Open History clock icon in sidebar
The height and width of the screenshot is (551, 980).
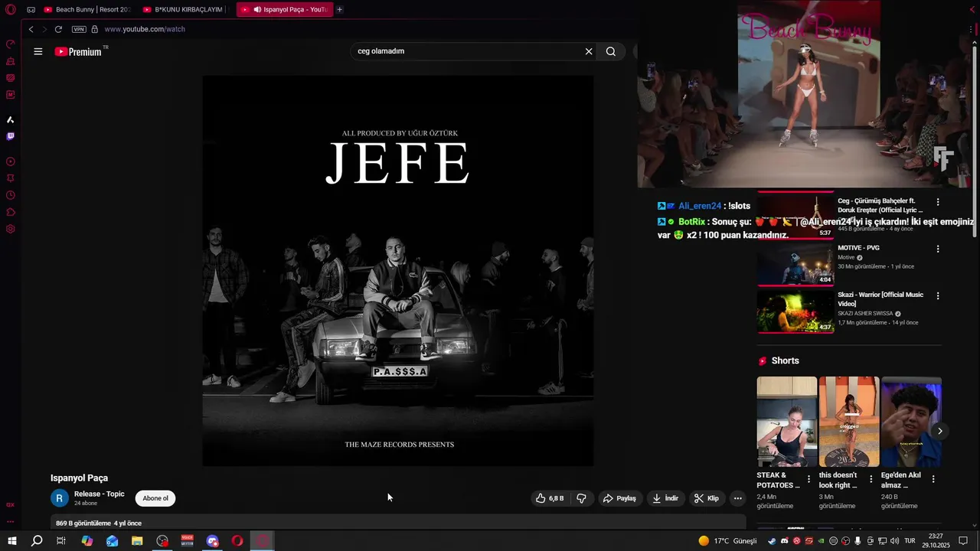pos(11,195)
